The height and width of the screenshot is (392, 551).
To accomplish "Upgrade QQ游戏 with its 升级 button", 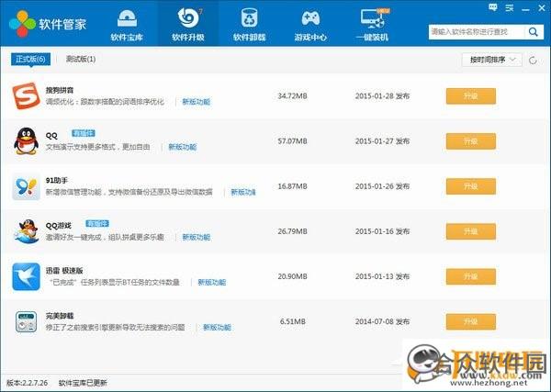I will [471, 231].
